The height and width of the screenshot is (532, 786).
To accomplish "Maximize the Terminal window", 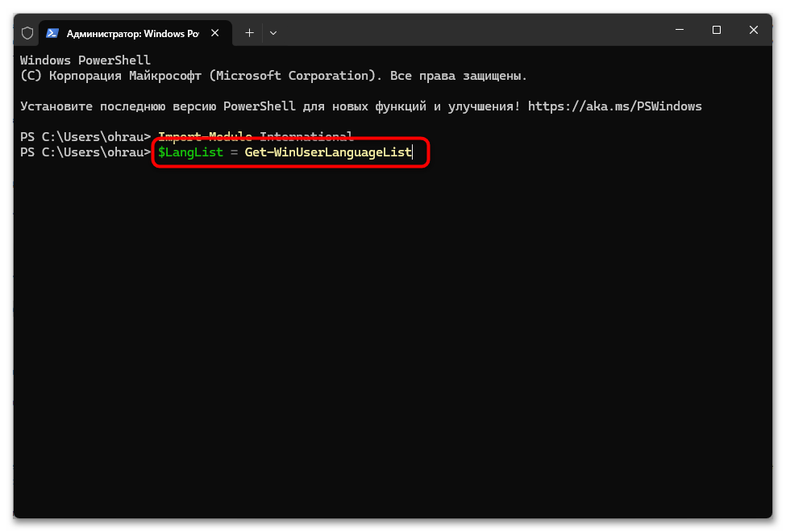I will click(717, 30).
